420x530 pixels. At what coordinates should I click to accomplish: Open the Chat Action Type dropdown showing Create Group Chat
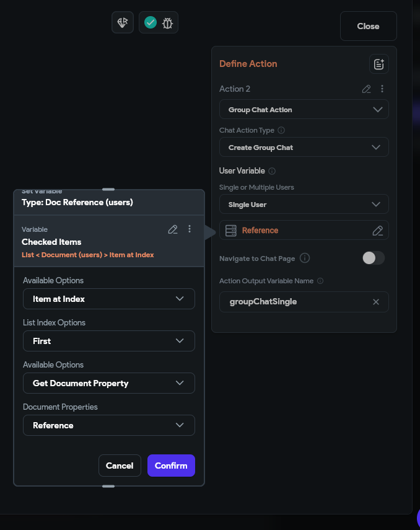pyautogui.click(x=304, y=147)
